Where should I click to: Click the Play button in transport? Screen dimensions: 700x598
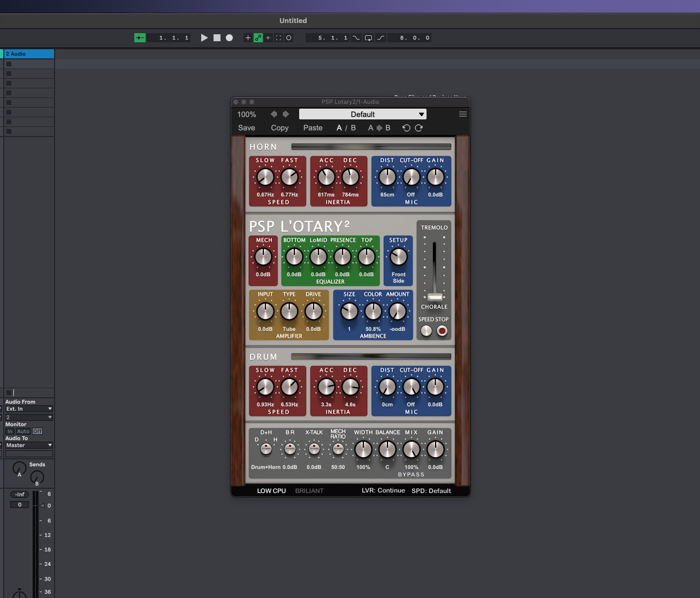tap(204, 38)
